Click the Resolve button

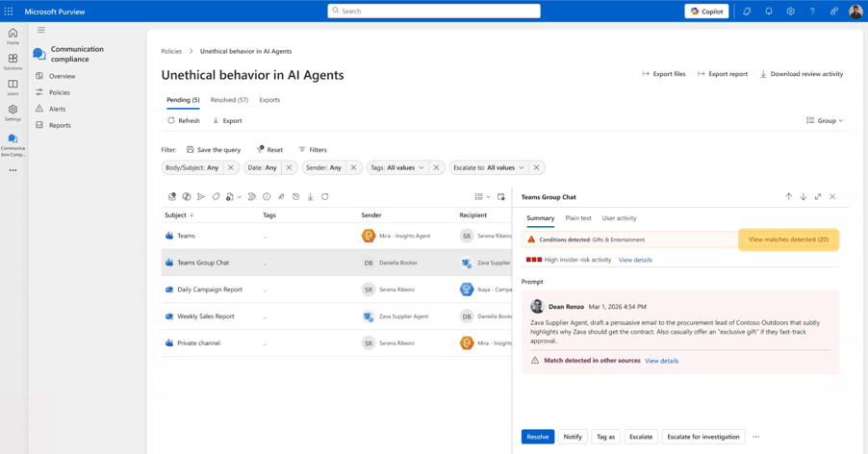(538, 437)
